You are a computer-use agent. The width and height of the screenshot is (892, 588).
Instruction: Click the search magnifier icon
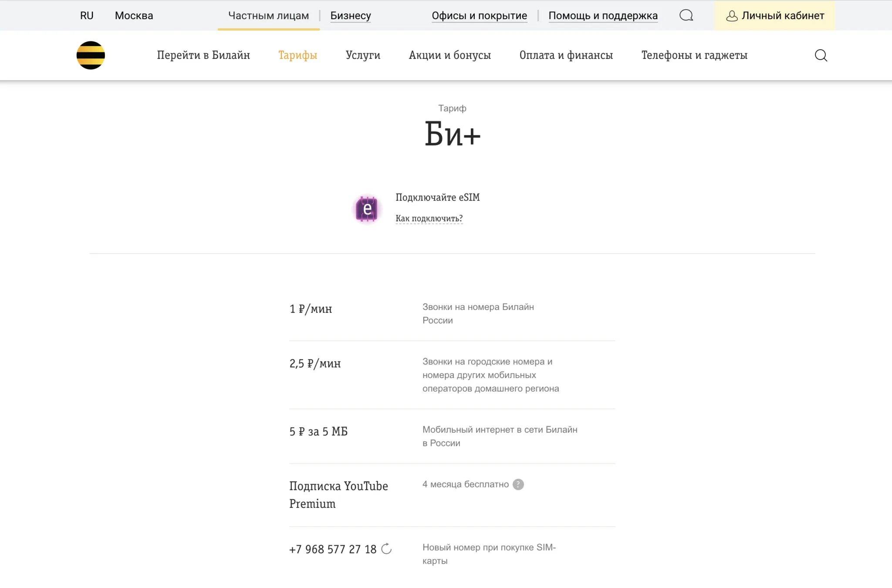(821, 55)
